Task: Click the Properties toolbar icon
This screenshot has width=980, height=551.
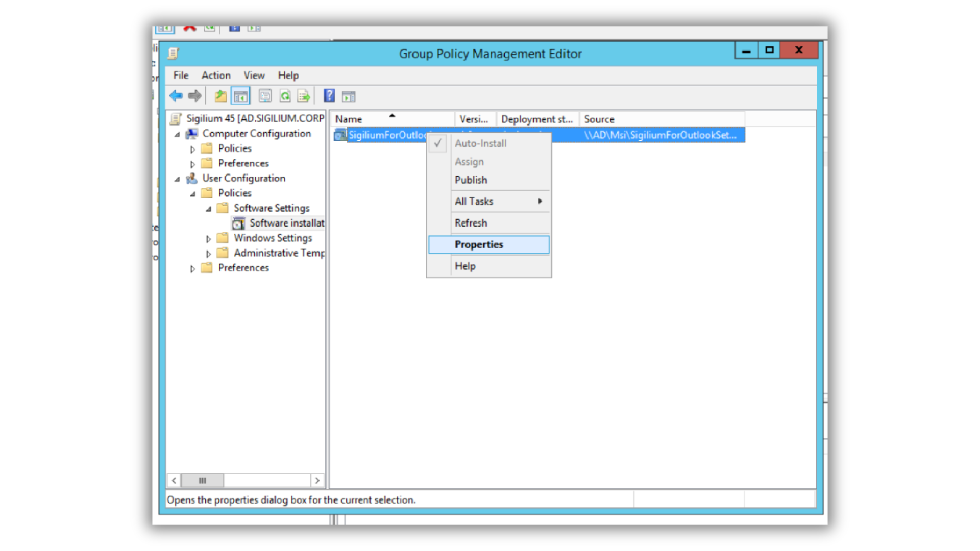Action: 265,96
